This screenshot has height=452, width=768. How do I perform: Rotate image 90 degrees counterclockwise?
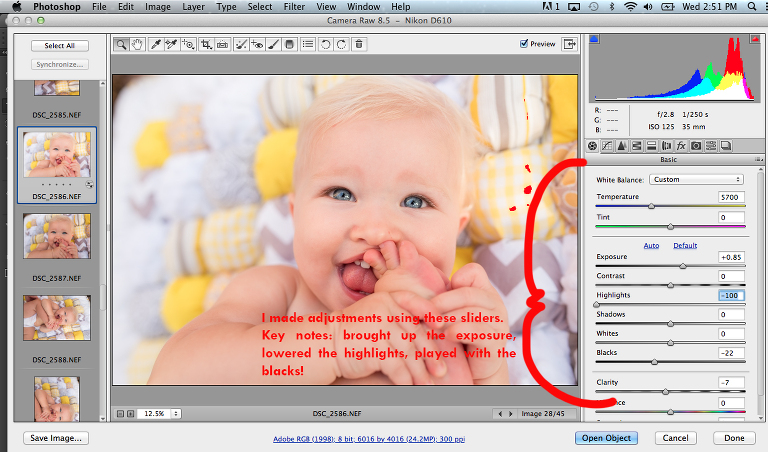(325, 45)
